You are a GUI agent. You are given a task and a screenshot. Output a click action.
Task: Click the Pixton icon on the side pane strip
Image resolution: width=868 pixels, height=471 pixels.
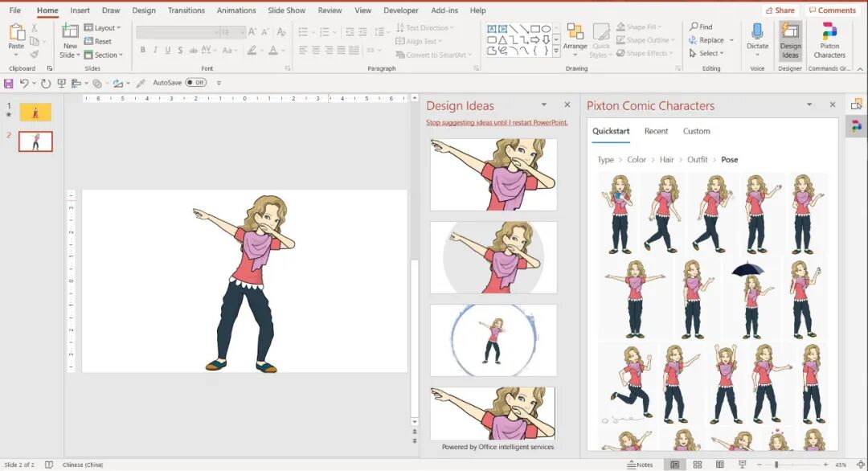pyautogui.click(x=857, y=127)
